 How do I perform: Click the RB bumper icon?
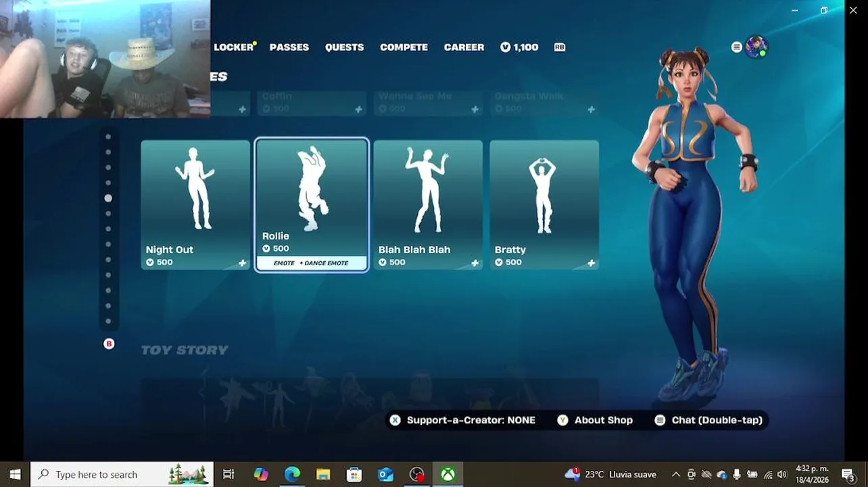coord(560,47)
